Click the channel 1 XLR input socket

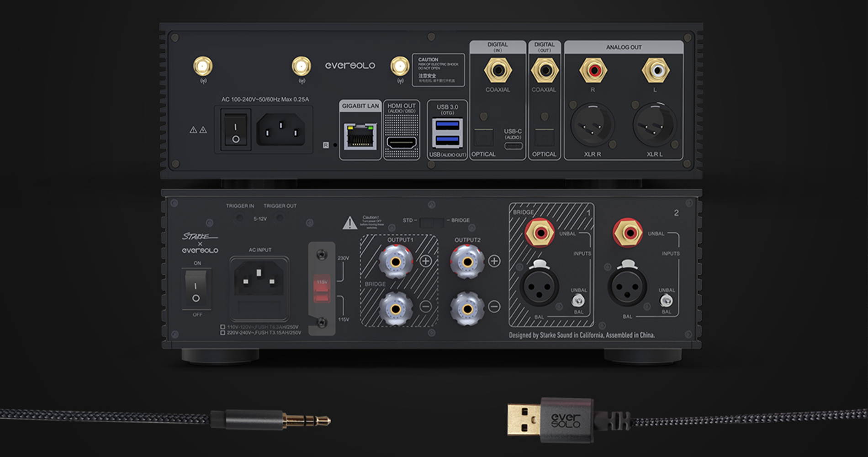[539, 287]
